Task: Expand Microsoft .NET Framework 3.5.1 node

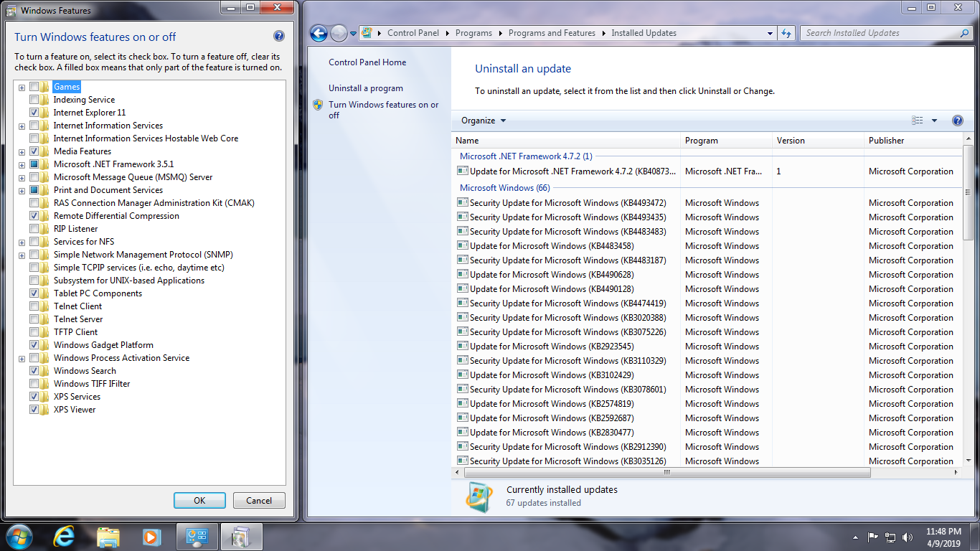Action: coord(22,165)
